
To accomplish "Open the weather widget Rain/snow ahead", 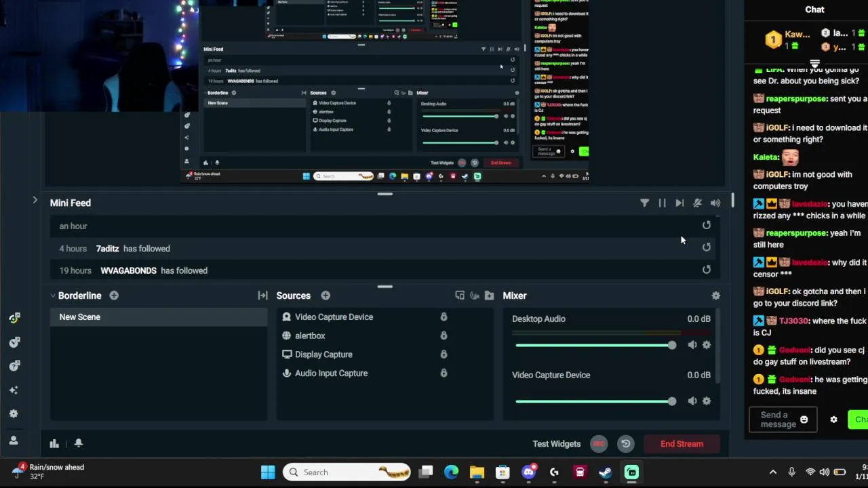I will tap(49, 472).
